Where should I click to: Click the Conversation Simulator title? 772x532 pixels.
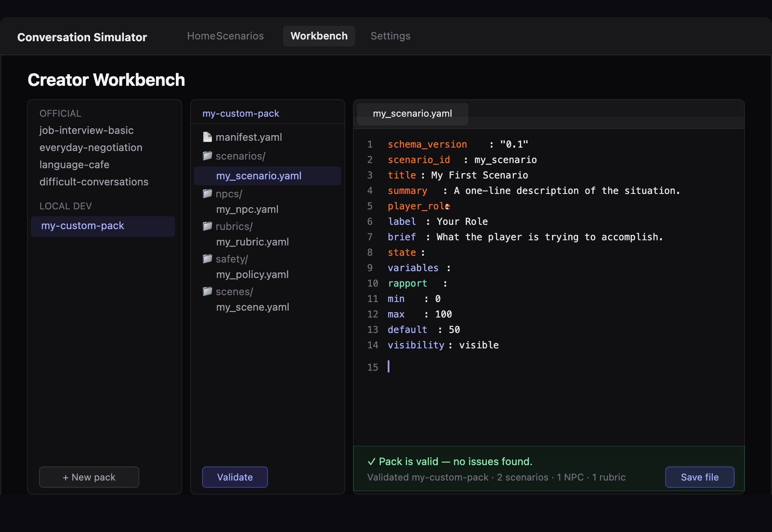(82, 37)
